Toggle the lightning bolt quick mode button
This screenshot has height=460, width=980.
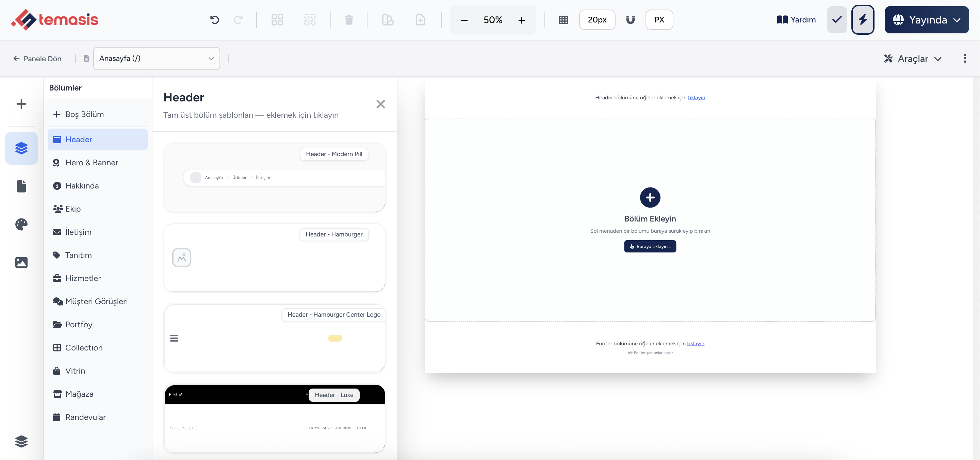863,20
